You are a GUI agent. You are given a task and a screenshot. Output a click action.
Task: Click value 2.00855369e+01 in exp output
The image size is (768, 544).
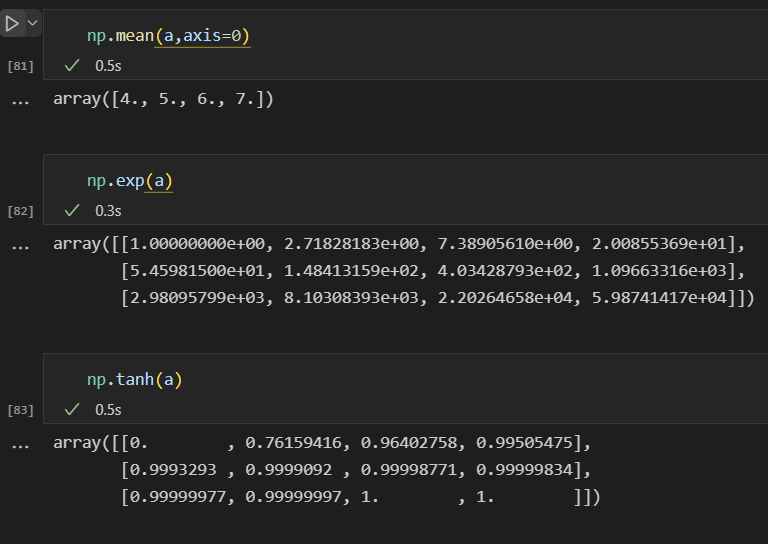(x=659, y=243)
